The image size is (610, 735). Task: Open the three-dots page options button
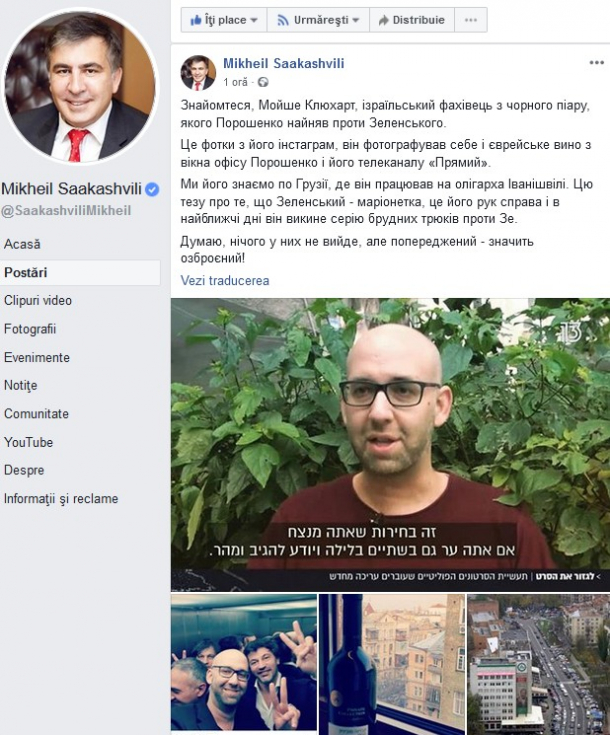471,20
